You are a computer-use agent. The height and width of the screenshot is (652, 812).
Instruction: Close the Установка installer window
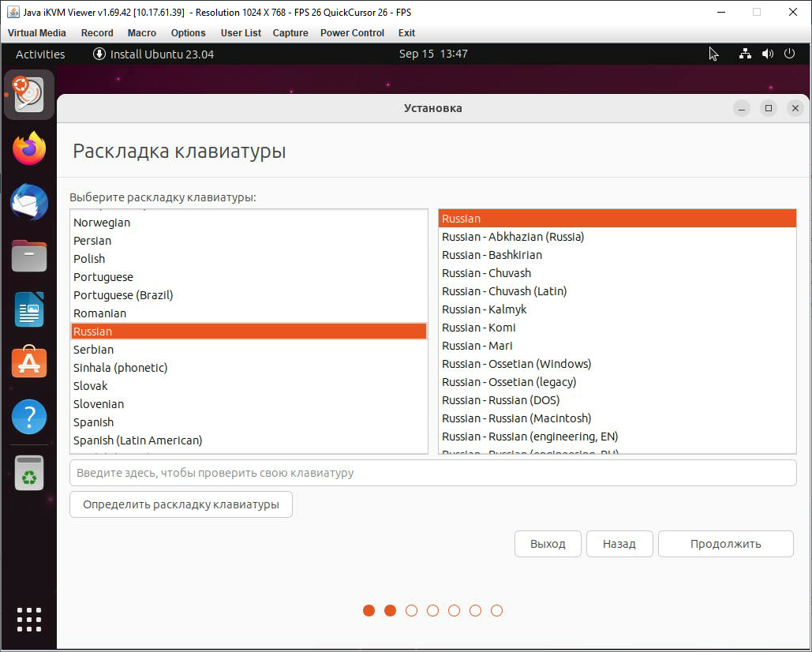tap(795, 108)
